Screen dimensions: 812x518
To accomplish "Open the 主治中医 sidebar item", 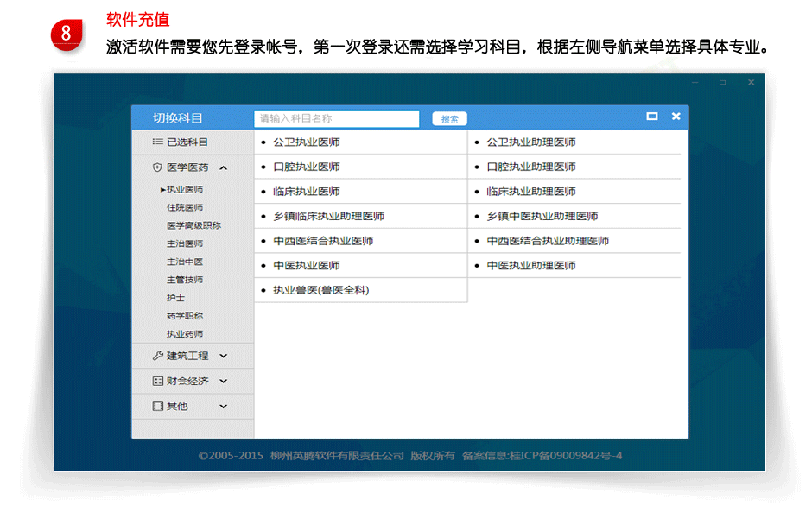I will tap(185, 262).
